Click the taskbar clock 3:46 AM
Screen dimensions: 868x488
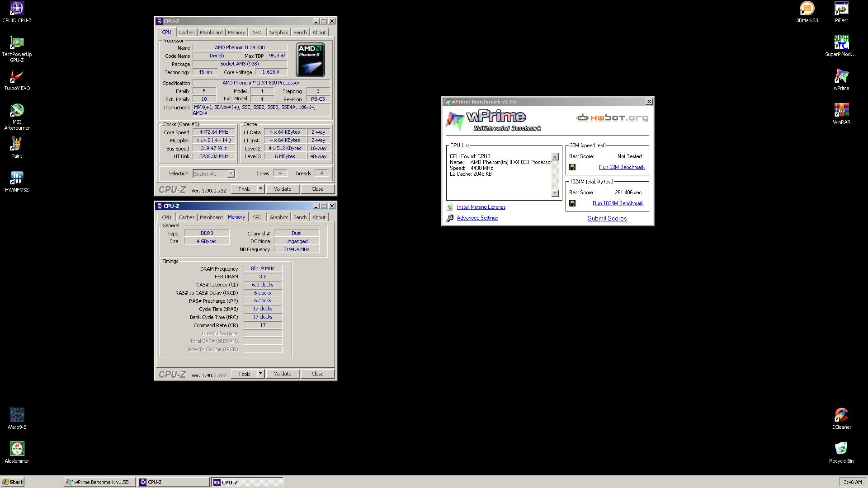tap(853, 482)
